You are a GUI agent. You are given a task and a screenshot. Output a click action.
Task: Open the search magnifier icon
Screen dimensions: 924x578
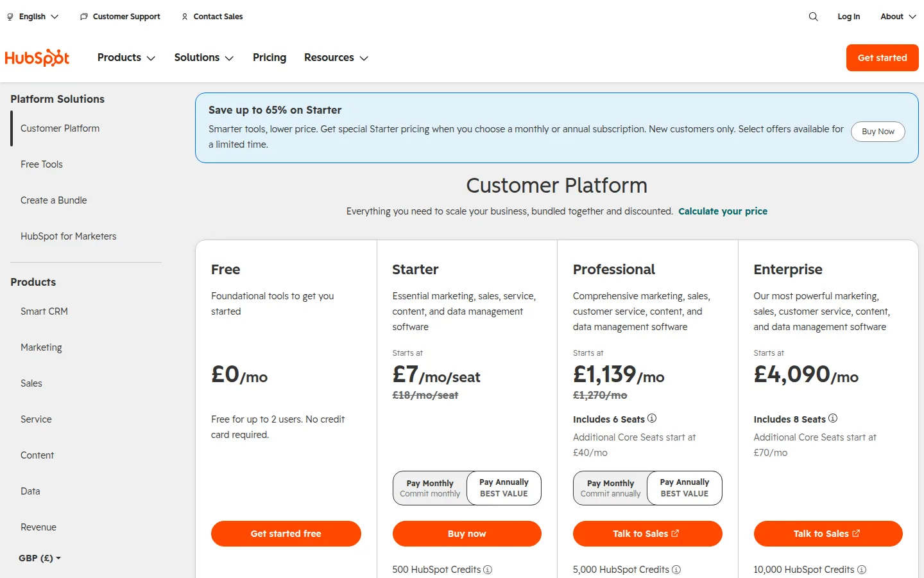point(813,17)
